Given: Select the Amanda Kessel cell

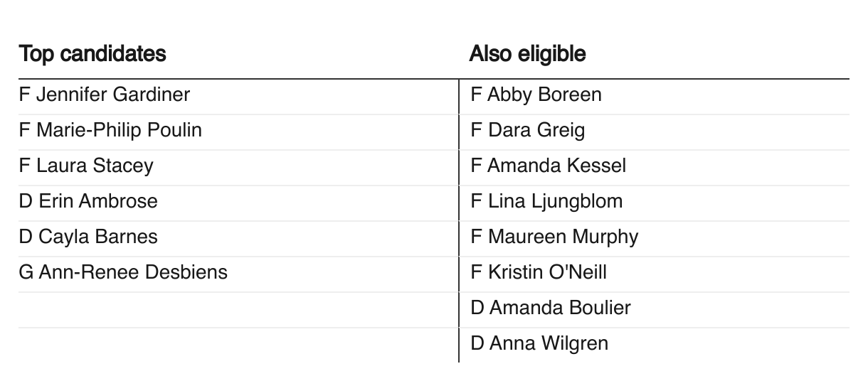Looking at the screenshot, I should tap(548, 166).
